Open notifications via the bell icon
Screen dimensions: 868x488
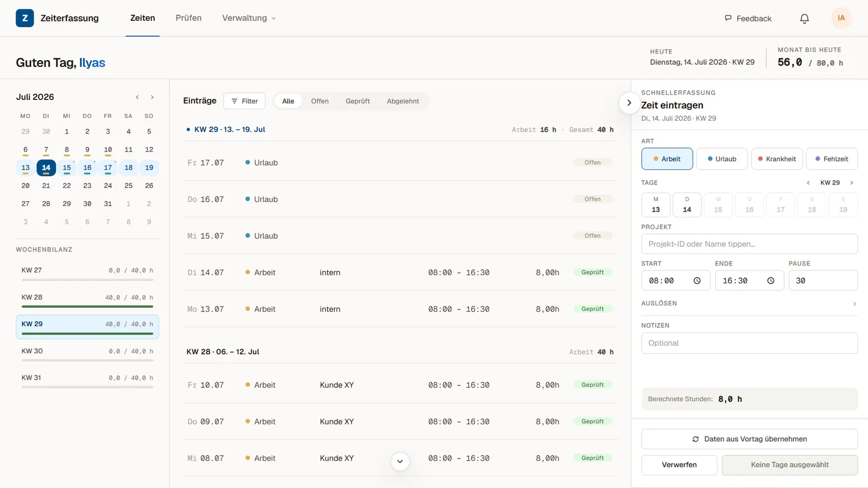click(804, 19)
